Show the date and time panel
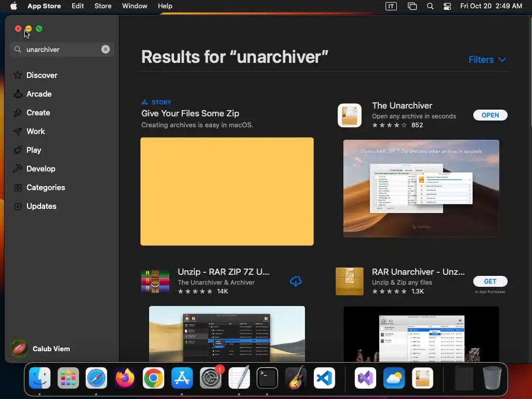The width and height of the screenshot is (532, 399). pos(491,6)
